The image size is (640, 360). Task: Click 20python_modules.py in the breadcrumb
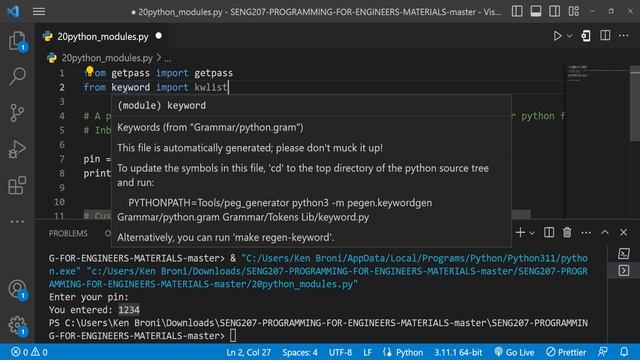coord(107,58)
